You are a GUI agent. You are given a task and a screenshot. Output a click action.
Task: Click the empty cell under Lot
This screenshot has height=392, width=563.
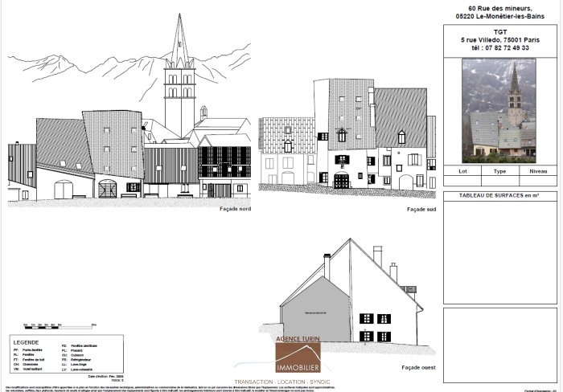pos(462,181)
